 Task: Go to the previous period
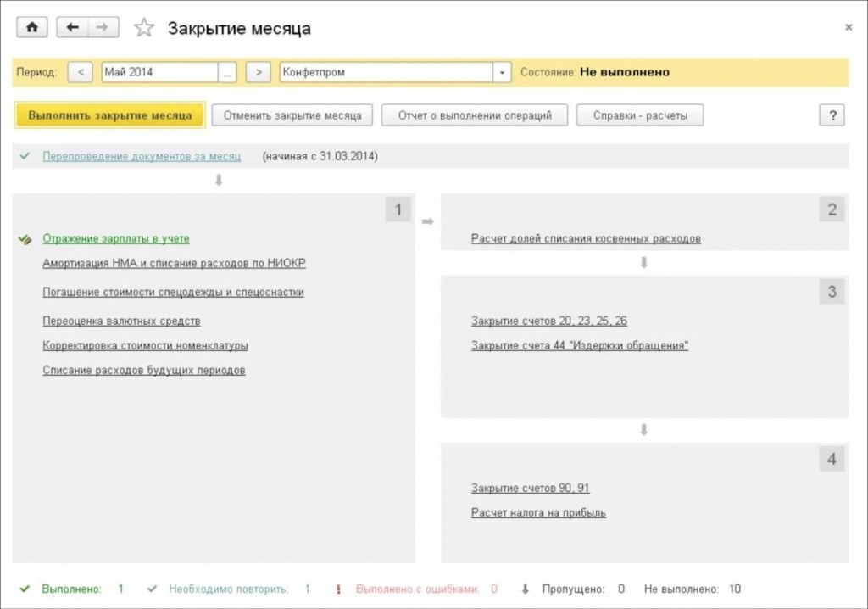coord(81,72)
